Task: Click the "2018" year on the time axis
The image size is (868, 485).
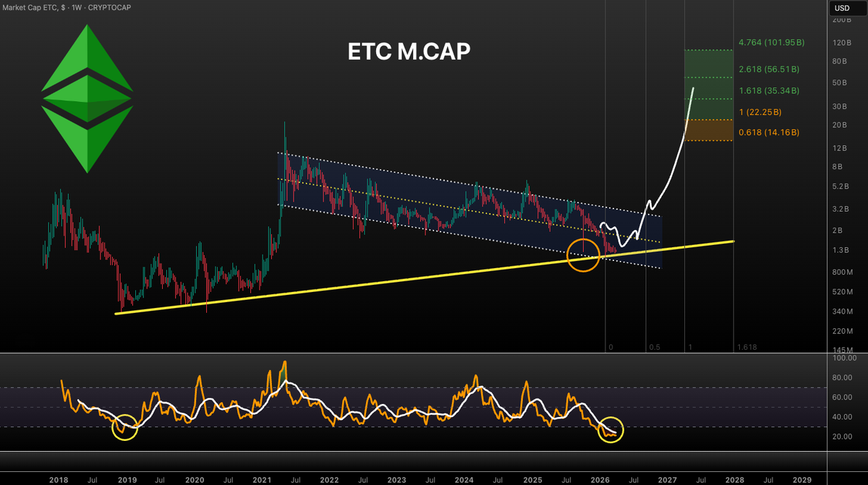Action: (59, 479)
